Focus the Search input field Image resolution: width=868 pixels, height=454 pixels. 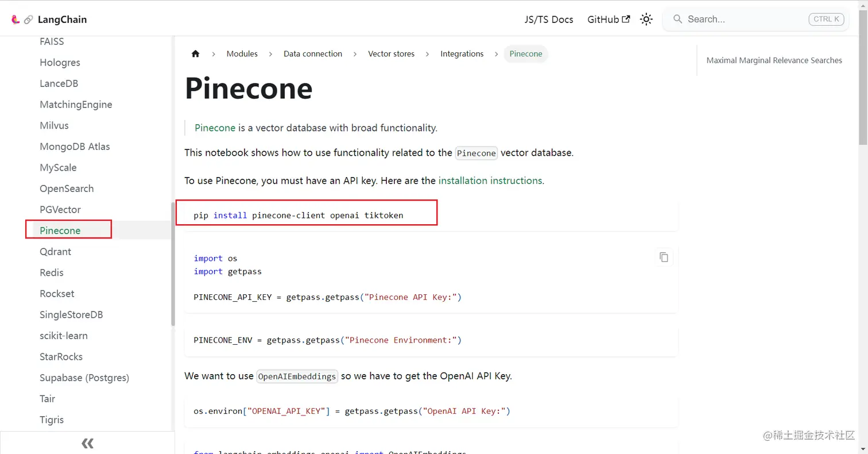pyautogui.click(x=755, y=19)
